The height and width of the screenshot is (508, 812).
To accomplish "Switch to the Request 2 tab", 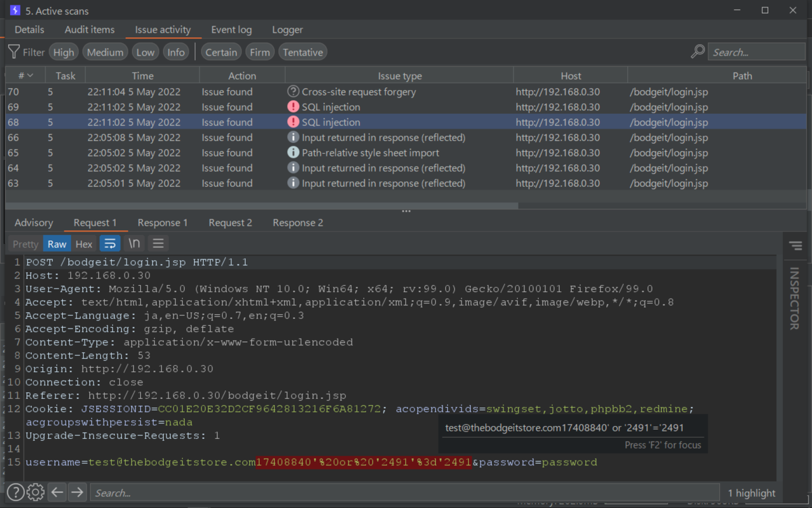I will [230, 223].
